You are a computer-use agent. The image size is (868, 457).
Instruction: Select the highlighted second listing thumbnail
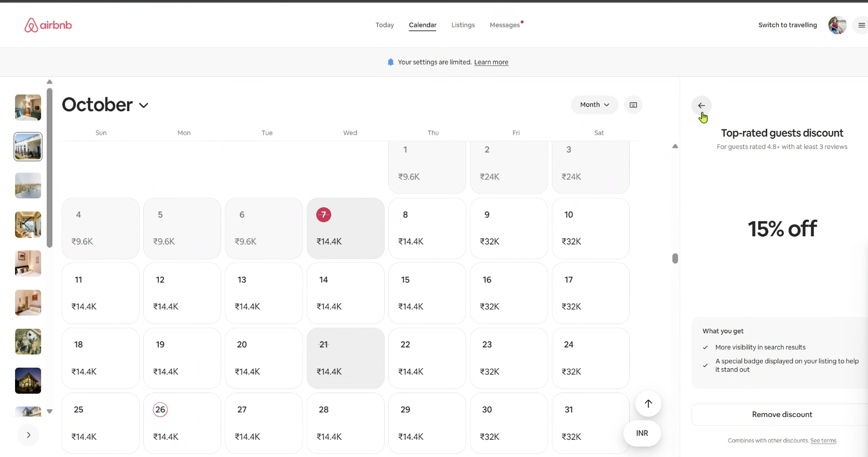(x=28, y=146)
